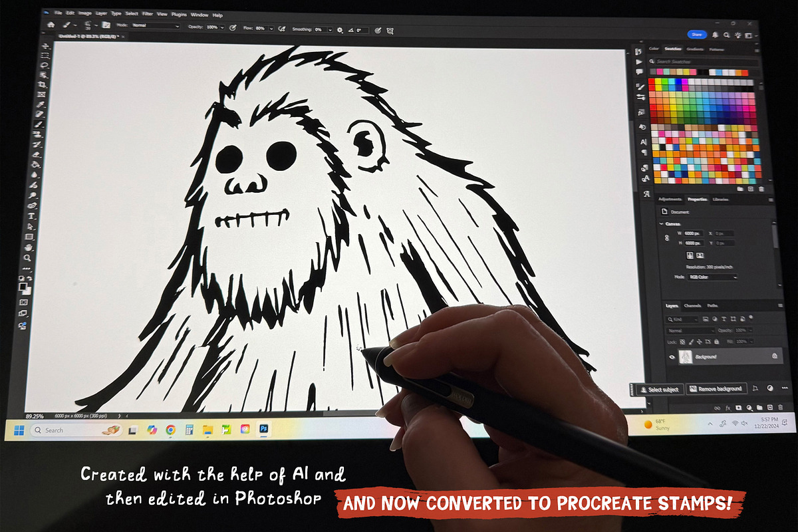Screen dimensions: 798x532
Task: Toggle lock image pixels brush icon
Action: pos(691,341)
